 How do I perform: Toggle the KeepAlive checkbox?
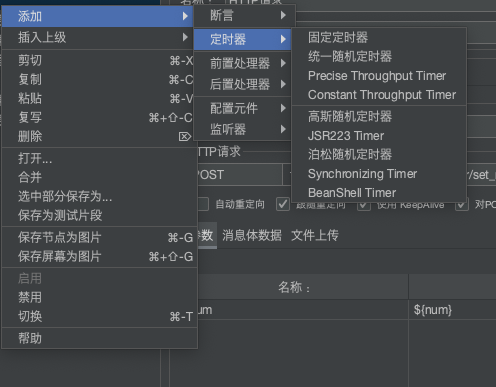(364, 205)
